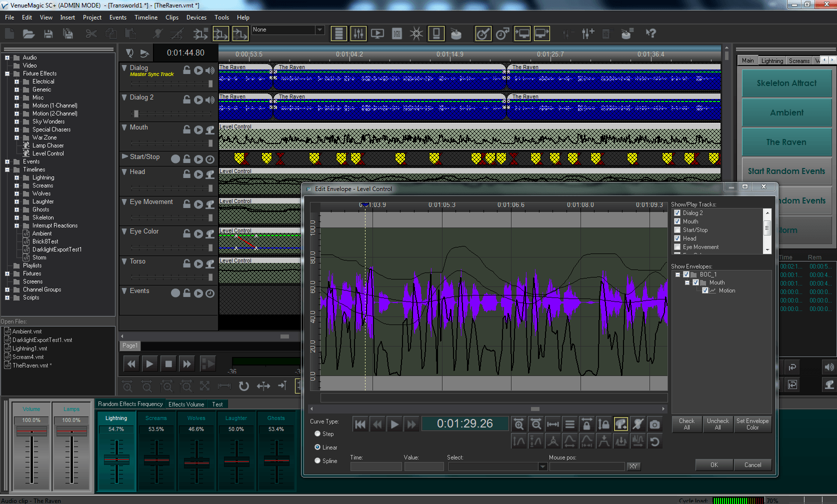
Task: Check Start/Stop in Show/Play Tracks
Action: tap(677, 230)
